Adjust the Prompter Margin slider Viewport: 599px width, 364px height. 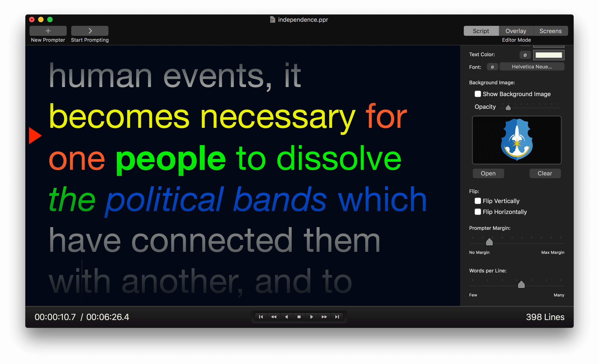(x=489, y=242)
